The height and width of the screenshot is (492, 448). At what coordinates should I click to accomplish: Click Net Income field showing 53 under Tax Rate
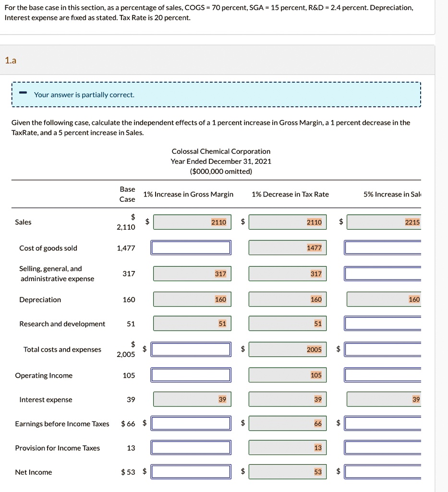(x=288, y=471)
